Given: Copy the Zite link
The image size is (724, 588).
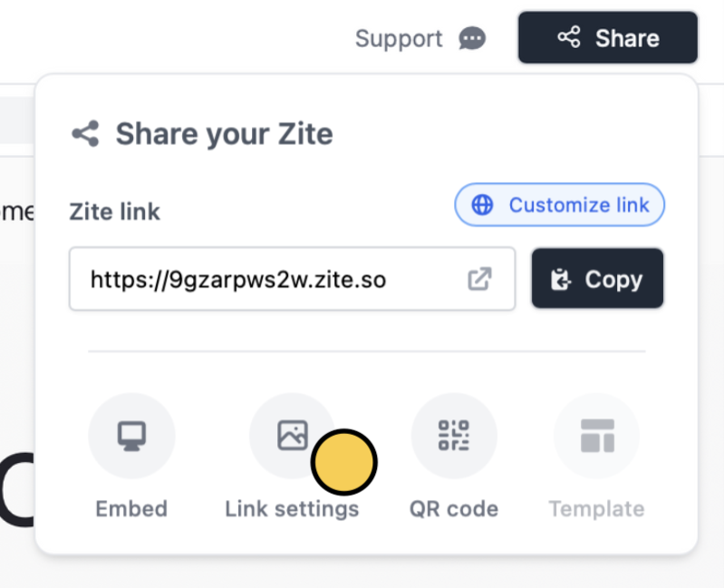Looking at the screenshot, I should (x=597, y=279).
